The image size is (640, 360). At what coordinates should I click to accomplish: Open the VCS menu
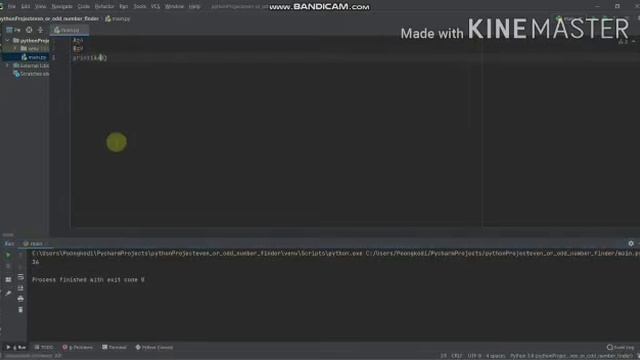(156, 7)
